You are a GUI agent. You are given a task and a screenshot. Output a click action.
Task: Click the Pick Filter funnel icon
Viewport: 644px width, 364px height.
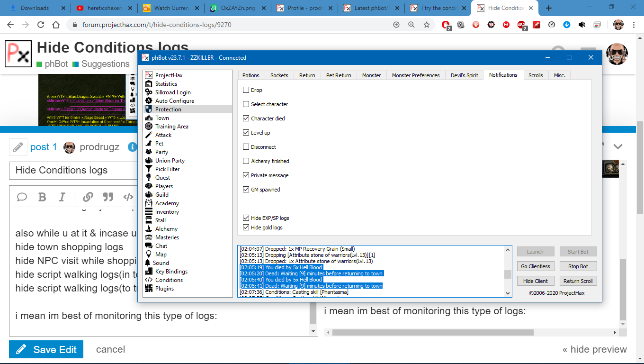(149, 169)
